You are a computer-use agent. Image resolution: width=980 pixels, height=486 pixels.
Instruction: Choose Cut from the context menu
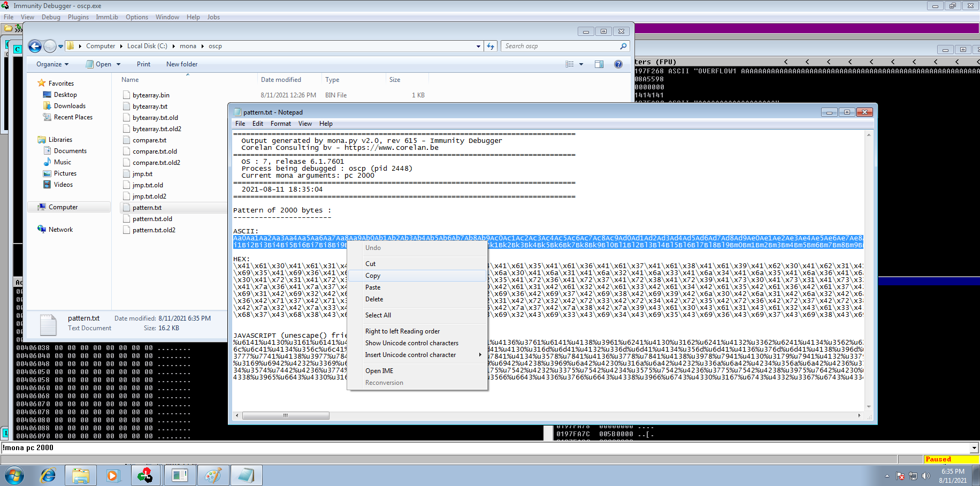pos(417,264)
